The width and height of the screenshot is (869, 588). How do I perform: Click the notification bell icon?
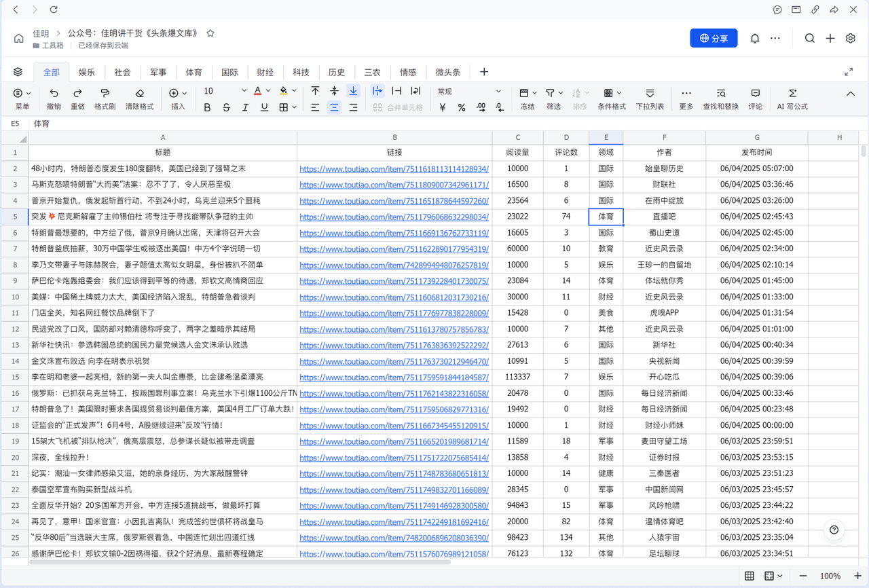(x=754, y=39)
